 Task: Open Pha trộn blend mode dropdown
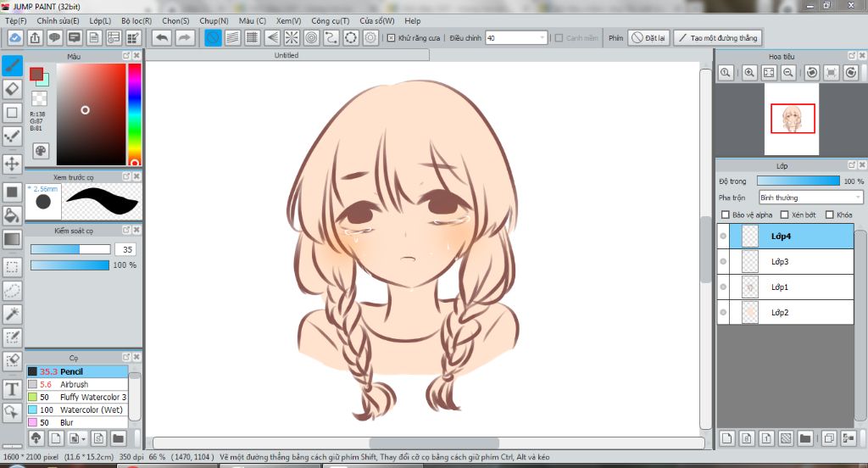pos(810,198)
